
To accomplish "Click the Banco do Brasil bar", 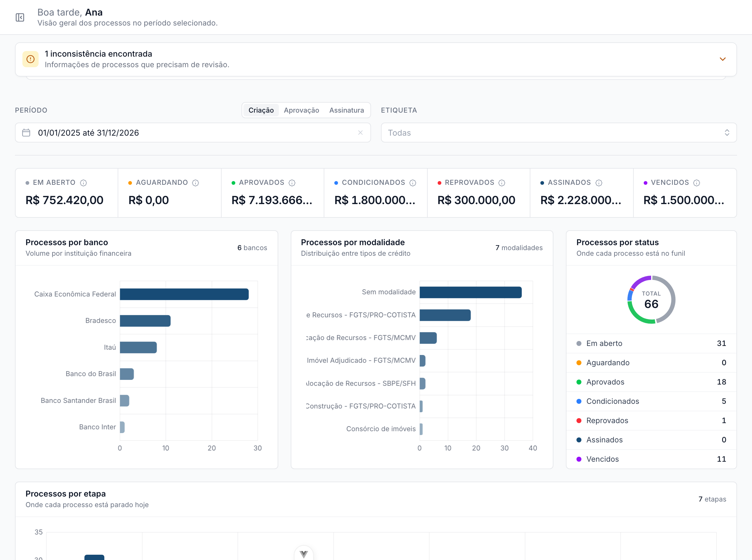I will (x=127, y=374).
